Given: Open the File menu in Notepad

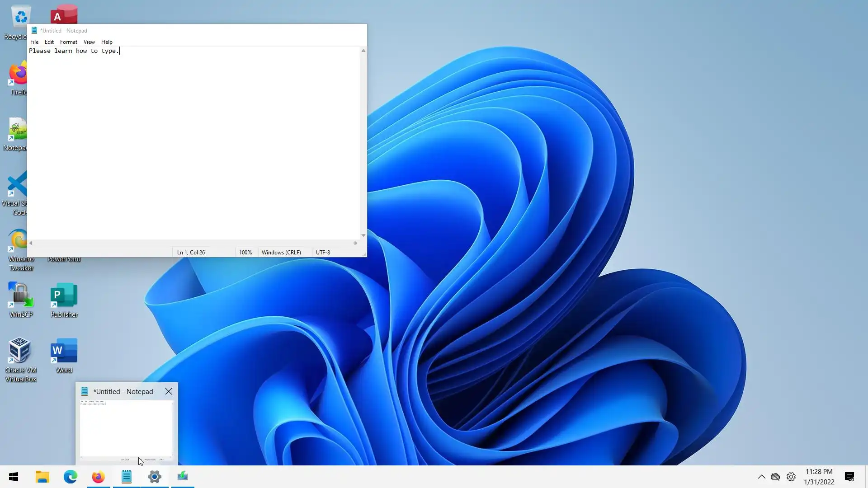Looking at the screenshot, I should click(x=34, y=42).
